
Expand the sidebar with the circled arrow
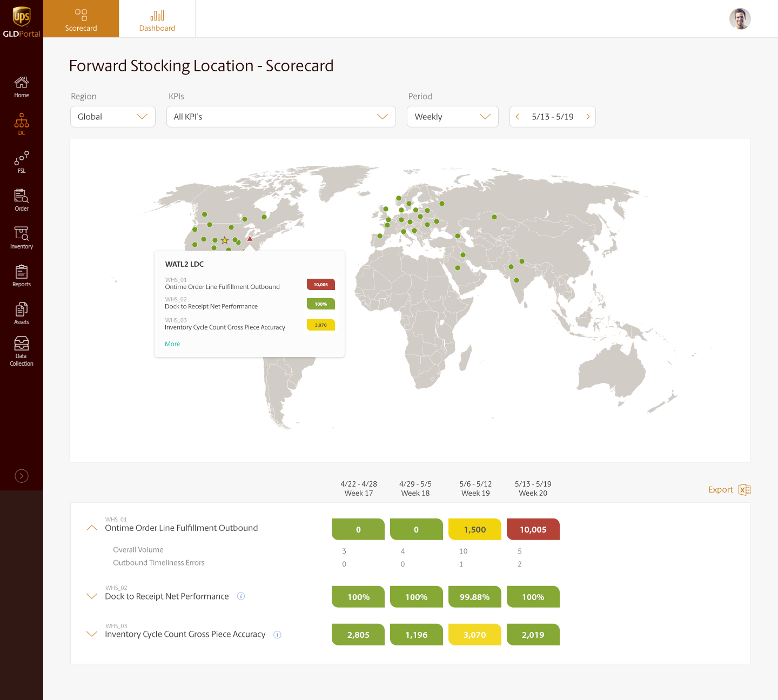click(x=22, y=476)
